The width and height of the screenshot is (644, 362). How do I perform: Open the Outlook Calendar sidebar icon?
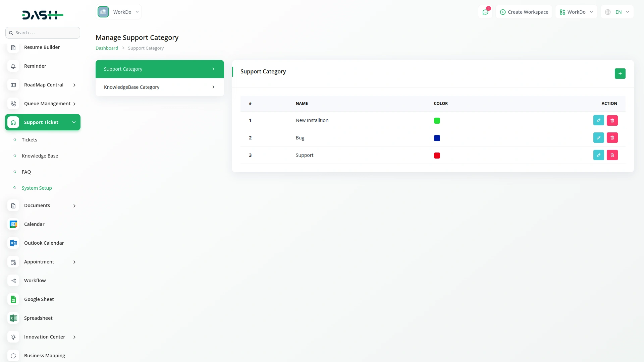13,243
